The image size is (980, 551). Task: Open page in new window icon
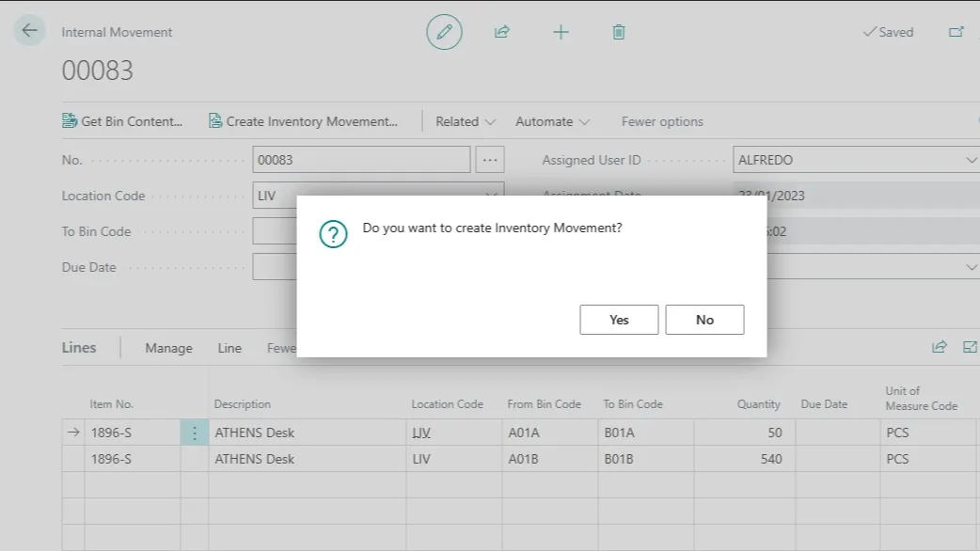[956, 32]
